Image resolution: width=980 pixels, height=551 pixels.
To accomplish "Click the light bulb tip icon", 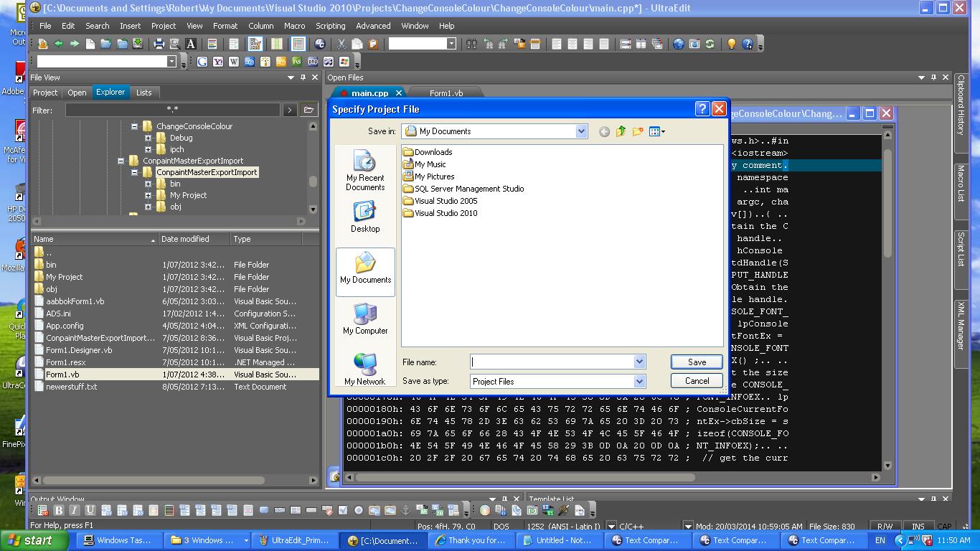I will tap(731, 44).
